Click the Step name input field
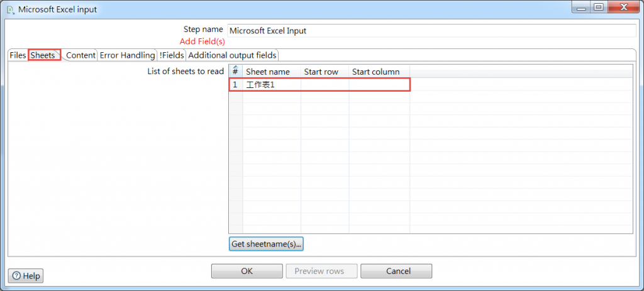This screenshot has width=644, height=291. (x=431, y=31)
